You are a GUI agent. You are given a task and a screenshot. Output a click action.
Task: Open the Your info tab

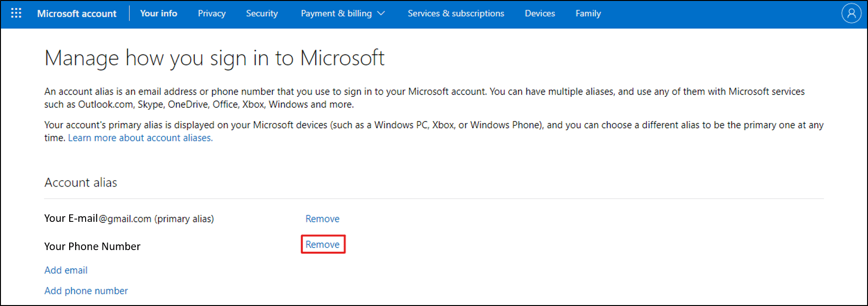pos(159,14)
